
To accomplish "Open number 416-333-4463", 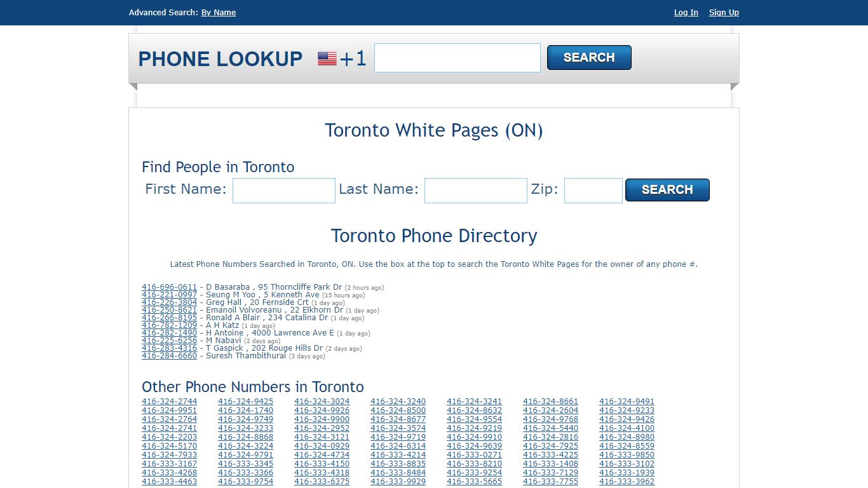I will tap(170, 482).
